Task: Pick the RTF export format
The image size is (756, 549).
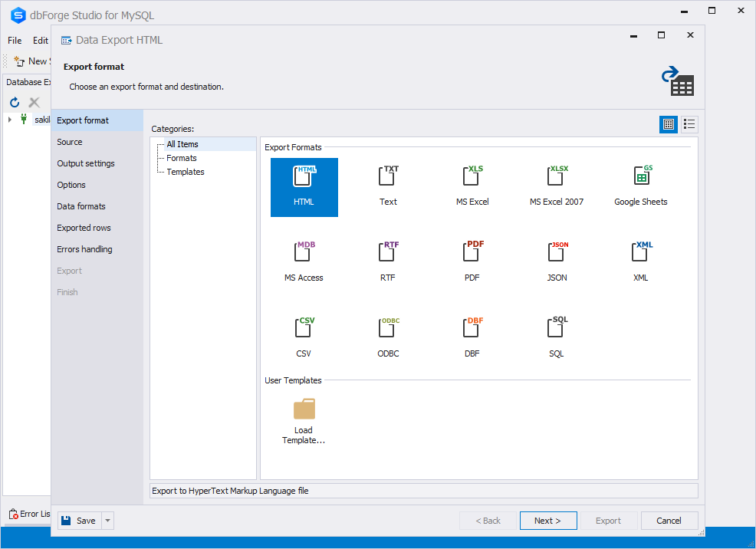Action: pos(388,263)
